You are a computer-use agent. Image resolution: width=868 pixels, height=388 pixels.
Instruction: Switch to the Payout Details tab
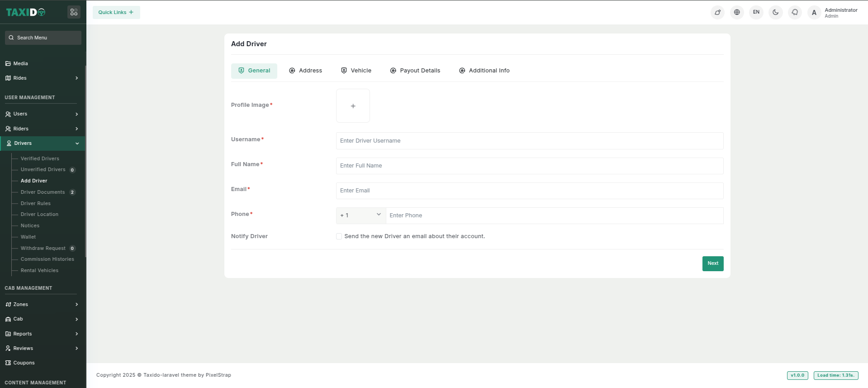415,71
